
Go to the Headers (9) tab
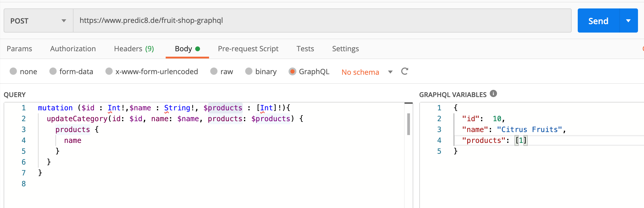click(x=134, y=49)
